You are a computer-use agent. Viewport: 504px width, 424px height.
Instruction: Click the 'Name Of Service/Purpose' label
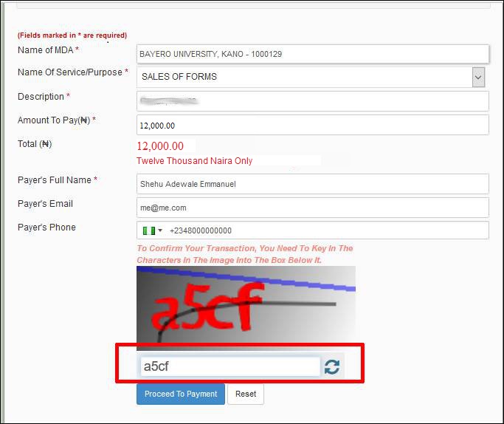pyautogui.click(x=73, y=72)
